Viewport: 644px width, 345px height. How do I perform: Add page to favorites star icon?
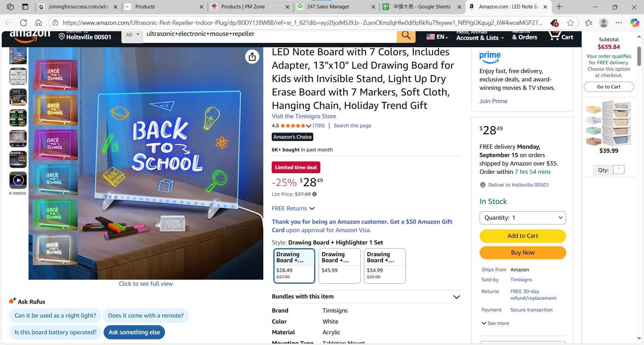pos(570,23)
